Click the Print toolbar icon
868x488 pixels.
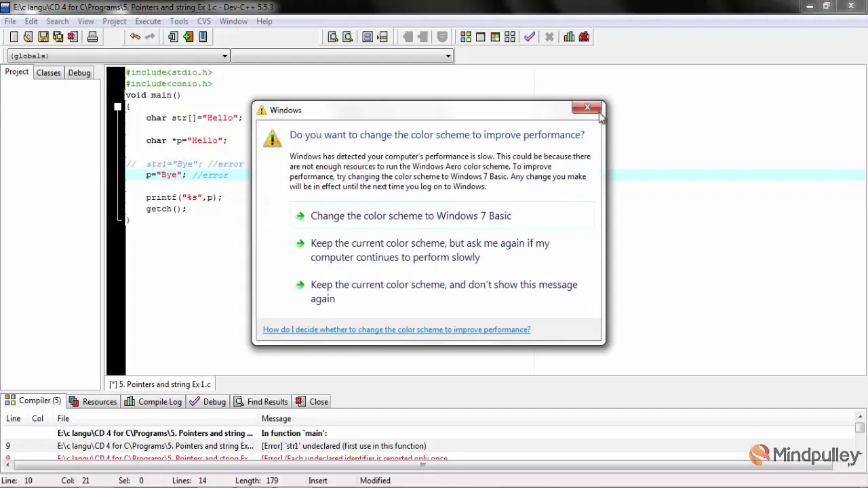92,37
